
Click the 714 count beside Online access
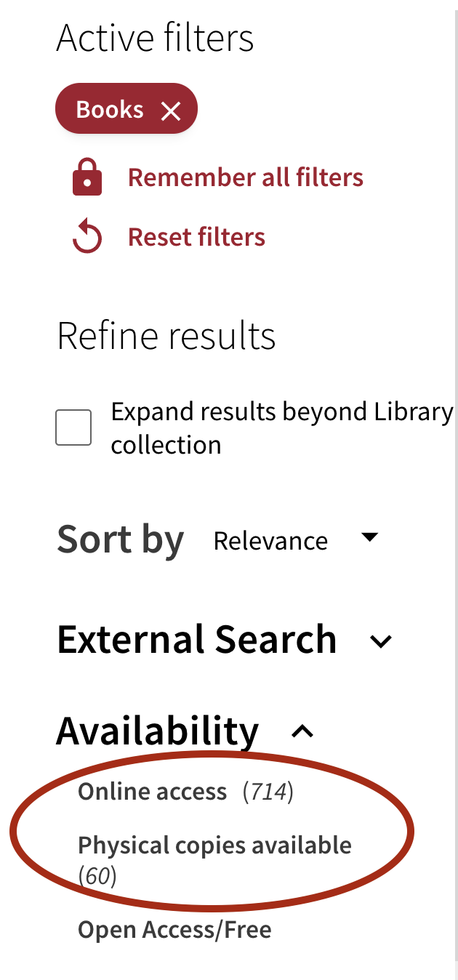tap(268, 792)
